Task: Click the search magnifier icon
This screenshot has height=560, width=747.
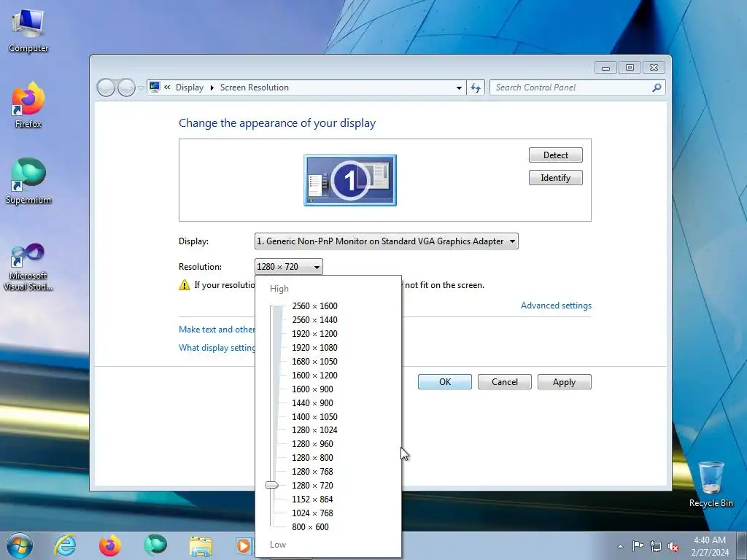Action: point(657,87)
